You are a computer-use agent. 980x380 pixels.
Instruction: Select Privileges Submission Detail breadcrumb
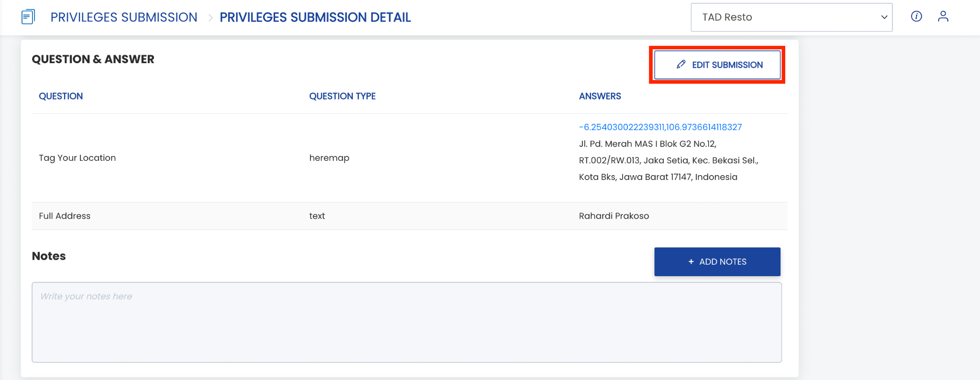[x=315, y=17]
